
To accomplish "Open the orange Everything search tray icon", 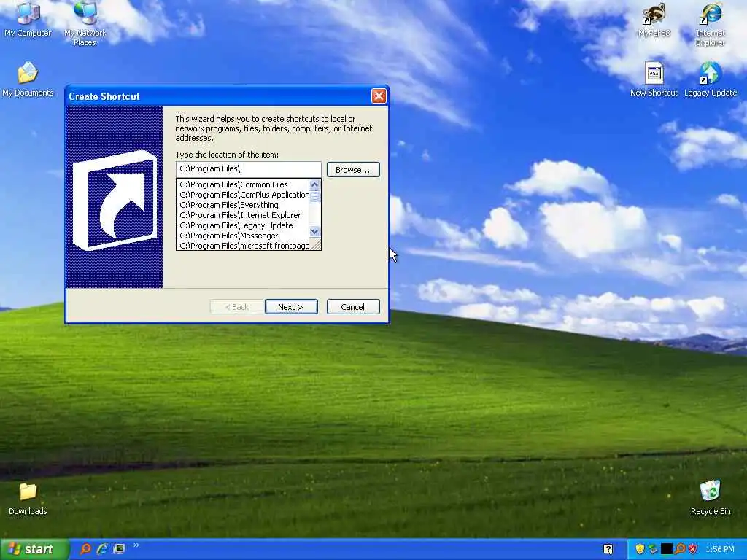I will click(680, 550).
